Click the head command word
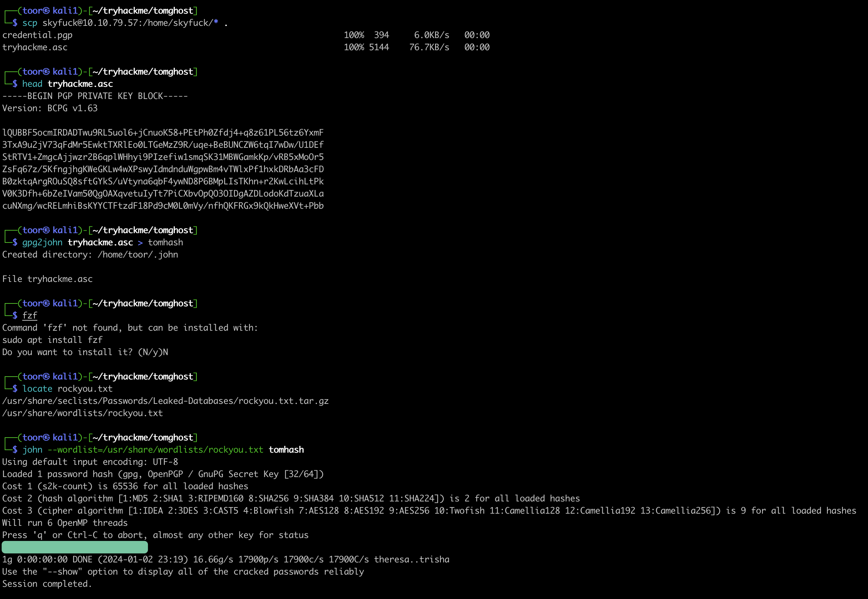The width and height of the screenshot is (868, 599). tap(32, 84)
